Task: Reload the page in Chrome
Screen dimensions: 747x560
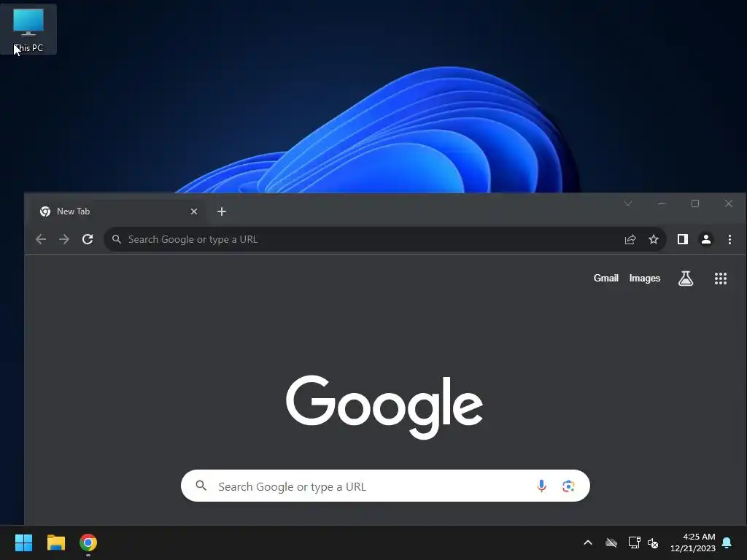Action: click(x=88, y=239)
